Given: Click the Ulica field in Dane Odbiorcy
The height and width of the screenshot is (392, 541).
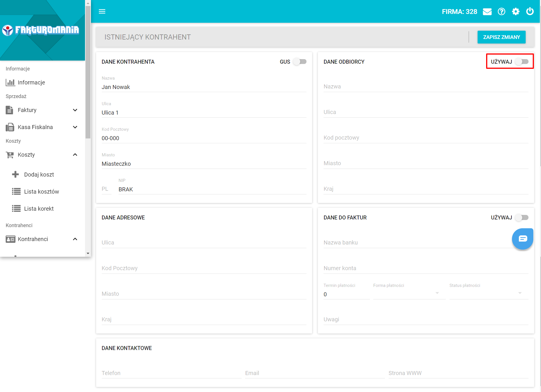Looking at the screenshot, I should coord(426,112).
